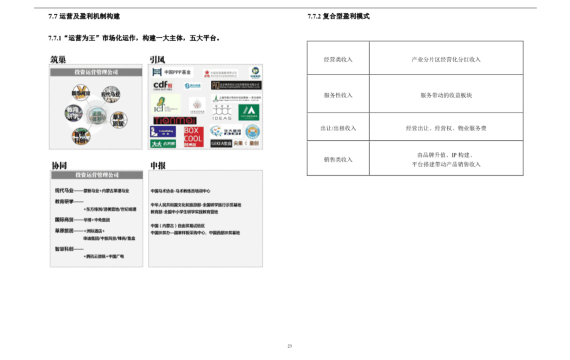The image size is (570, 360).
Task: Click the blue Cainiao-style logo in bottom row
Action: point(163,131)
